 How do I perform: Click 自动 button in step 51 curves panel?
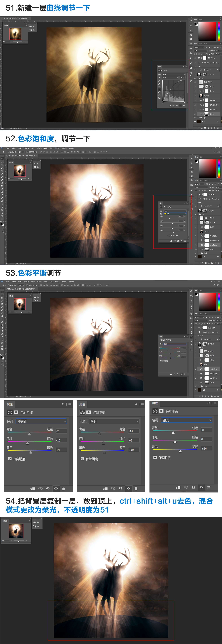[183, 77]
